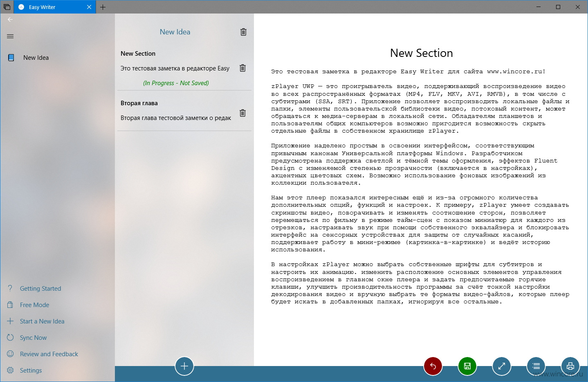This screenshot has height=382, width=588.
Task: Click into the editor paragraph starting 'zPlayer UWP'
Action: [420, 108]
